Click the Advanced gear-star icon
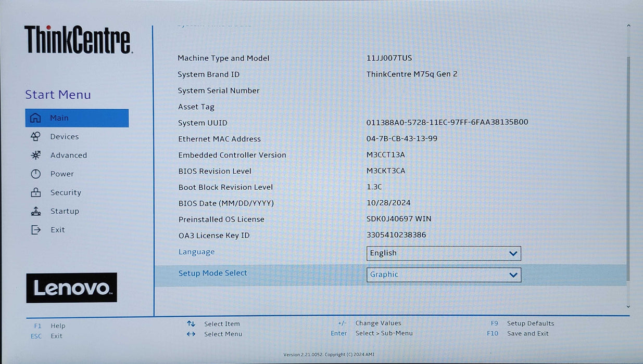The width and height of the screenshot is (643, 364). tap(35, 155)
